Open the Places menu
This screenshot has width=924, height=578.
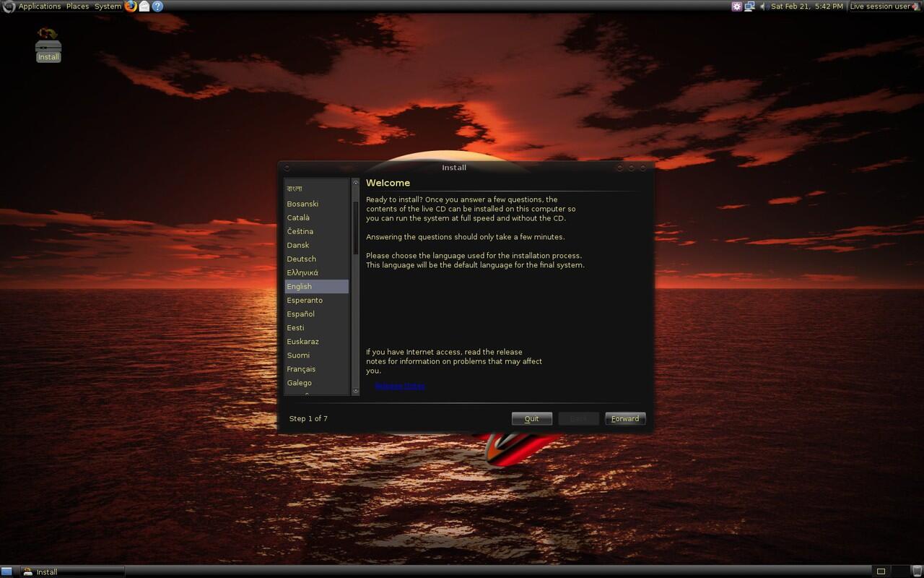point(77,6)
